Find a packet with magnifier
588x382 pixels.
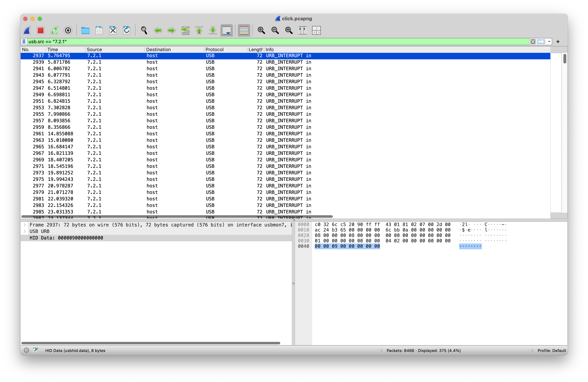[144, 30]
